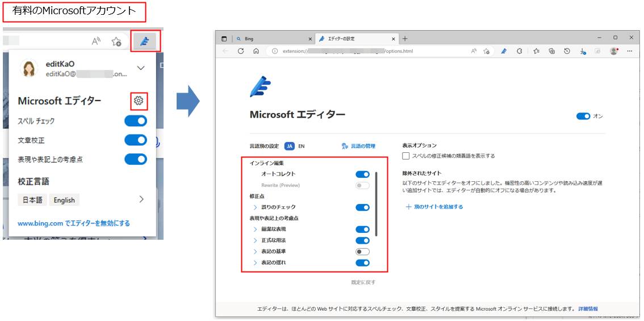Viewport: 644px width, 321px height.
Task: Close the エディターの設定 tab
Action: coord(393,39)
